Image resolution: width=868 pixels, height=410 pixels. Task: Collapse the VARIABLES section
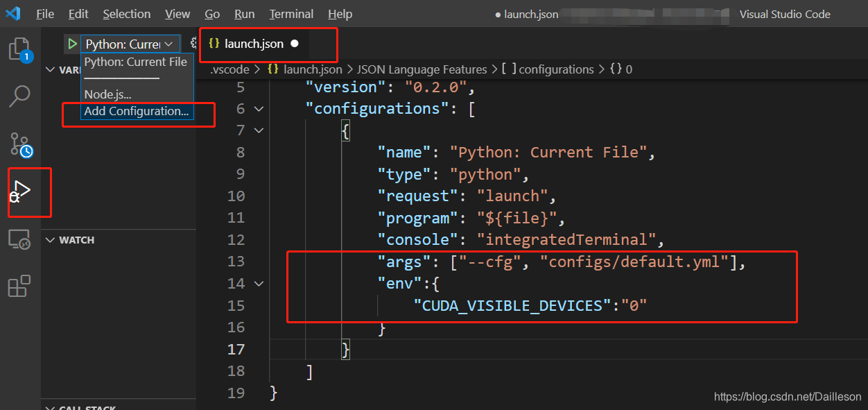[50, 69]
